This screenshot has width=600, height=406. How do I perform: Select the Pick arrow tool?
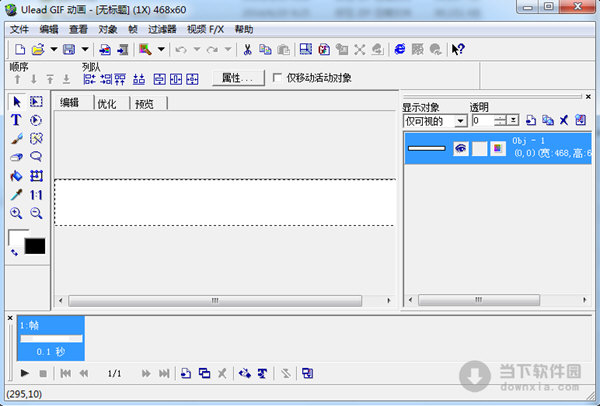[16, 102]
